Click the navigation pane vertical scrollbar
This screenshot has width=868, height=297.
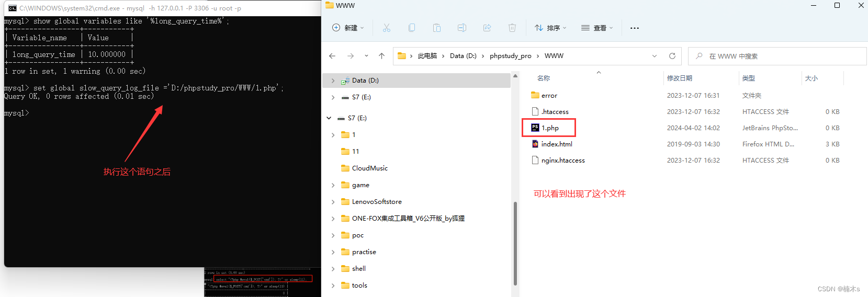(515, 243)
